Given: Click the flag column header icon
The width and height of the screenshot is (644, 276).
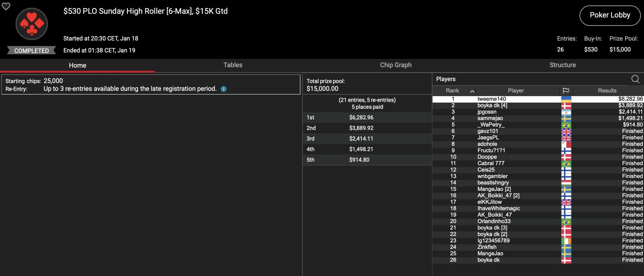Looking at the screenshot, I should (x=566, y=90).
